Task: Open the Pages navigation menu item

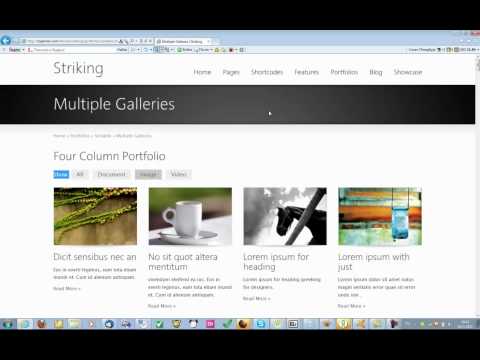Action: pos(231,72)
